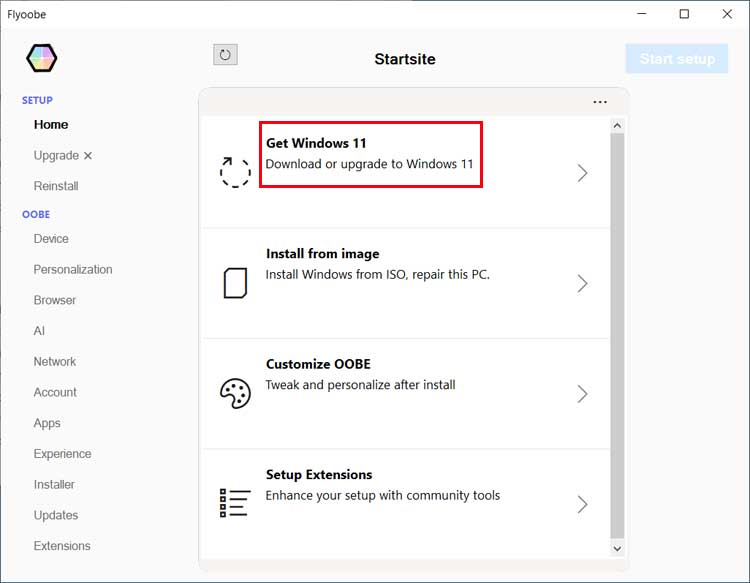This screenshot has height=583, width=750.
Task: Open Reinstall in the sidebar
Action: point(56,186)
